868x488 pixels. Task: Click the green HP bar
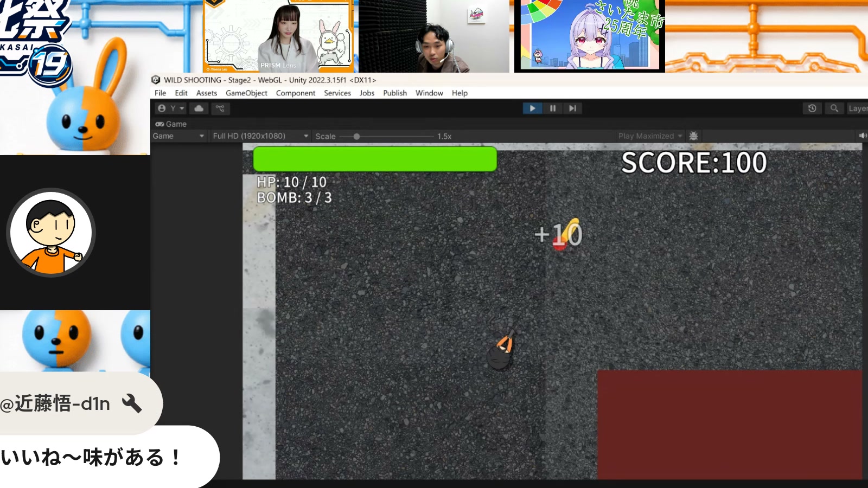coord(375,159)
